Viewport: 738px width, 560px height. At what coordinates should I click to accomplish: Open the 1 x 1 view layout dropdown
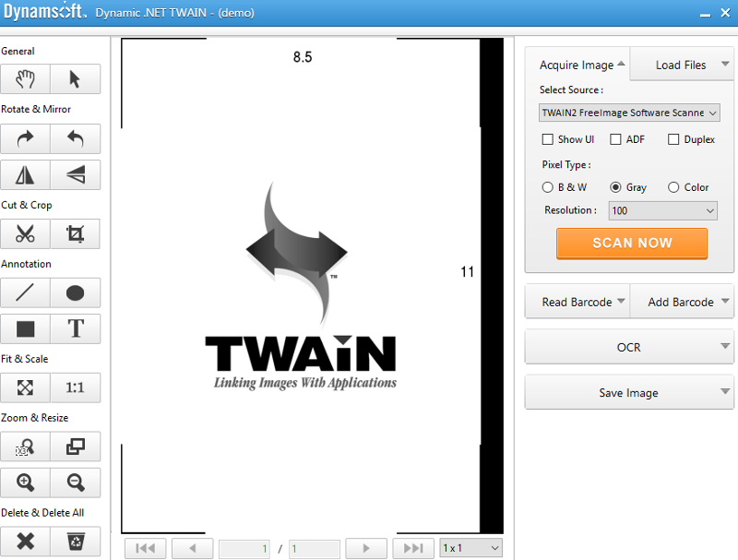coord(470,548)
